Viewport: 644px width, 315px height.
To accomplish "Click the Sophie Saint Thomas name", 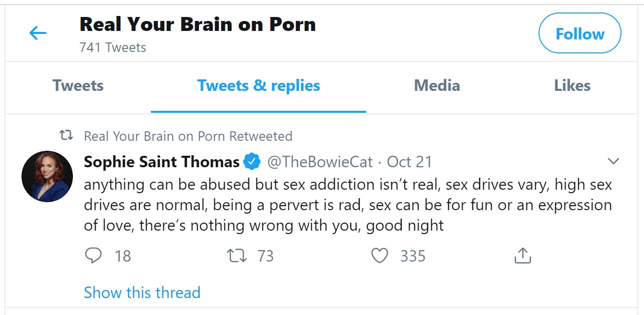I will pos(161,162).
